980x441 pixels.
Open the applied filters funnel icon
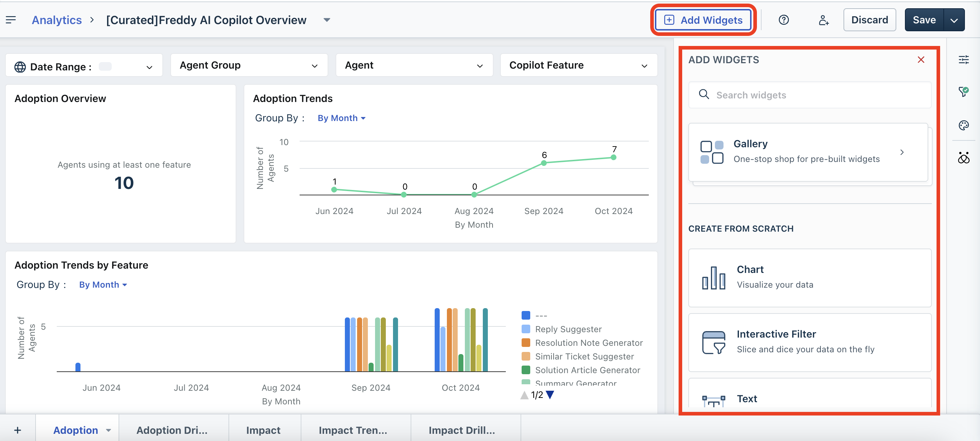click(963, 92)
